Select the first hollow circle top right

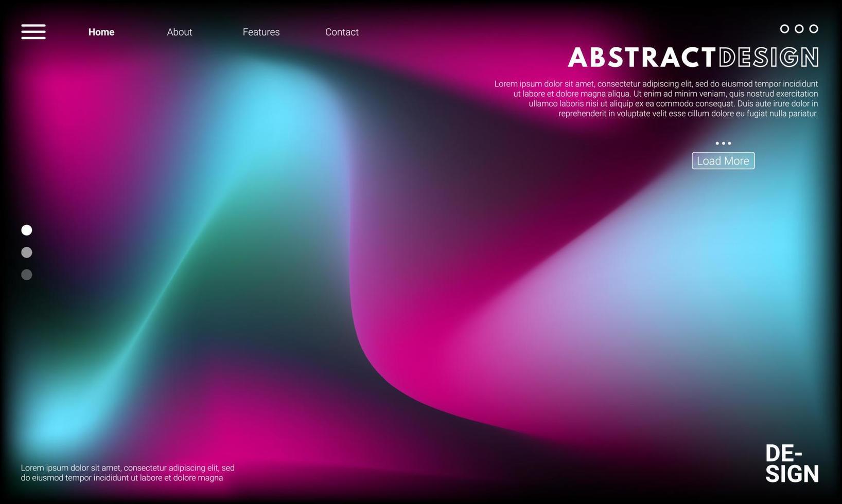[x=784, y=29]
